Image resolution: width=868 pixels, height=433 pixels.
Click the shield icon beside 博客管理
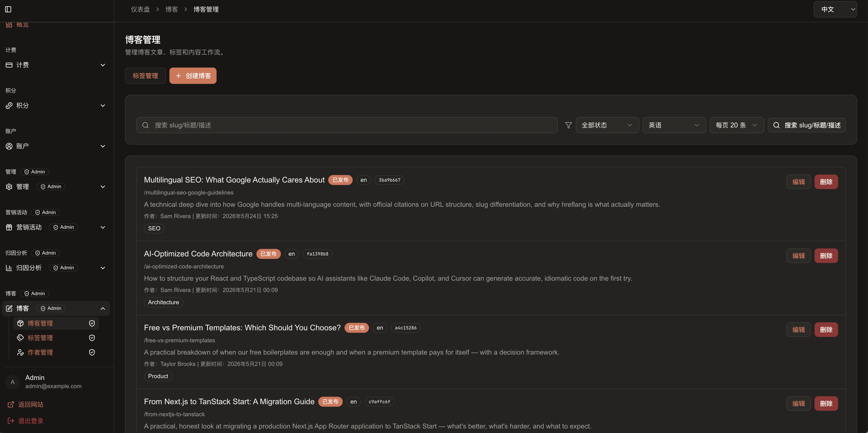(92, 324)
